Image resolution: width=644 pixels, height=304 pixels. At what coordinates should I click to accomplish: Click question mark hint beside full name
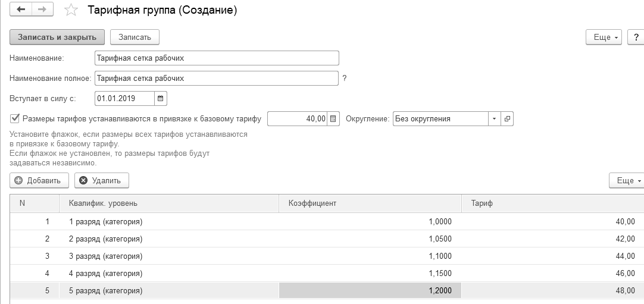click(x=345, y=78)
